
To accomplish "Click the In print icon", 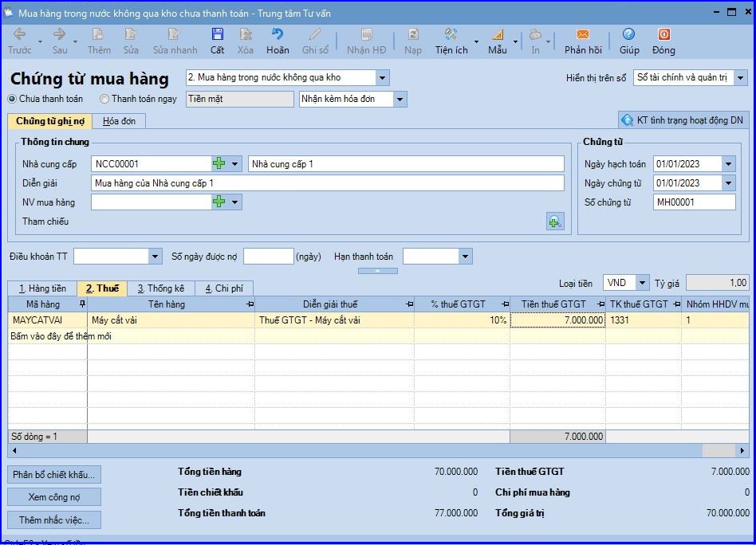I will (535, 41).
